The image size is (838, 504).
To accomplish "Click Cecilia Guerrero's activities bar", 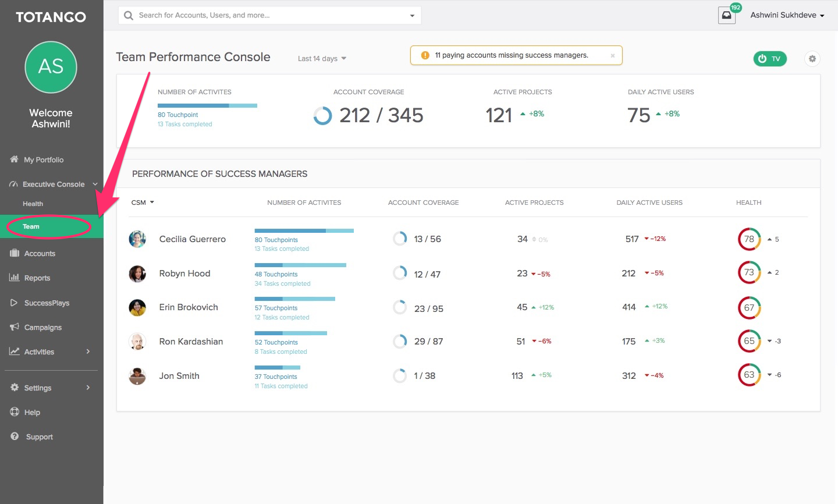I will coord(304,231).
